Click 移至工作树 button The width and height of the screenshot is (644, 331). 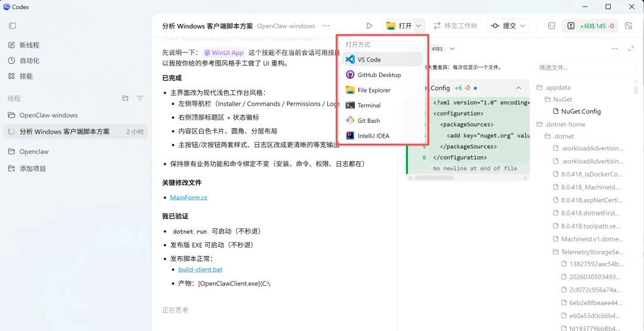(456, 26)
